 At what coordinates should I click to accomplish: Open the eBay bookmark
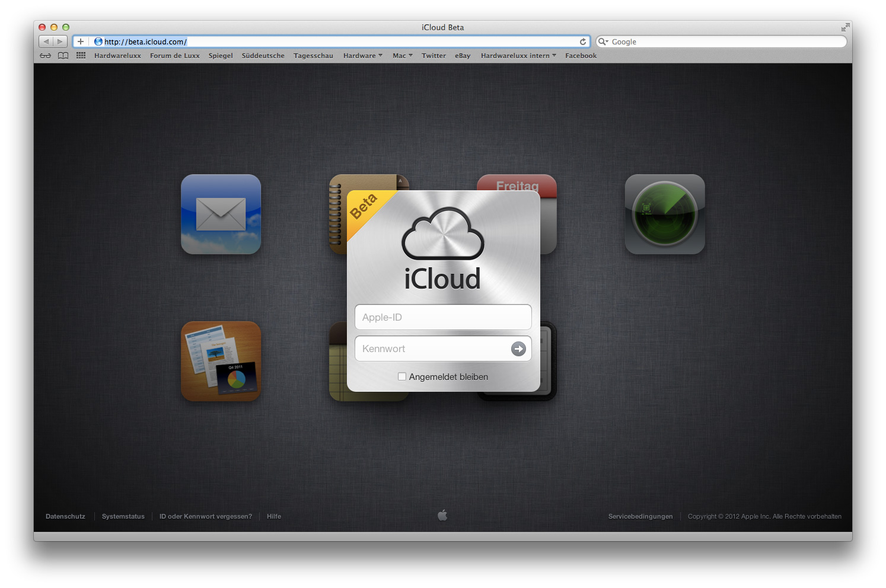coord(463,56)
